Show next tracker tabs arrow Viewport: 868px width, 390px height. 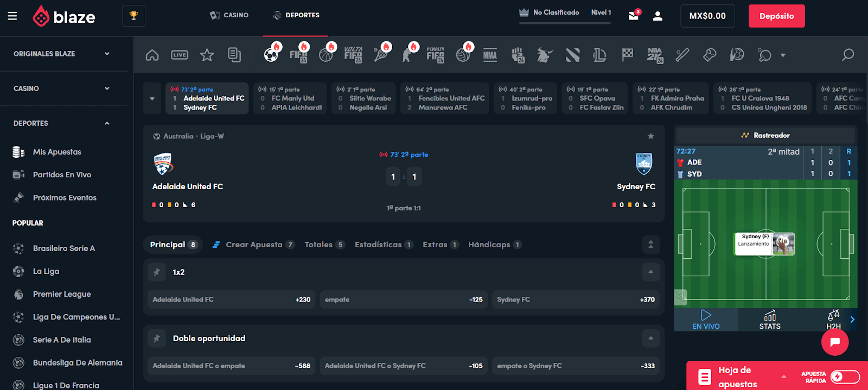pyautogui.click(x=852, y=319)
